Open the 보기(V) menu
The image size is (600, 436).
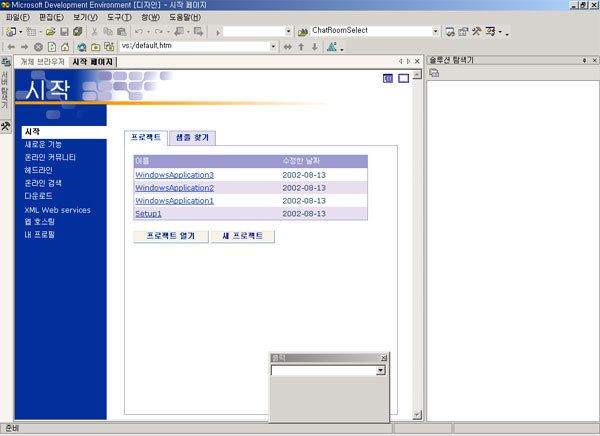point(85,17)
